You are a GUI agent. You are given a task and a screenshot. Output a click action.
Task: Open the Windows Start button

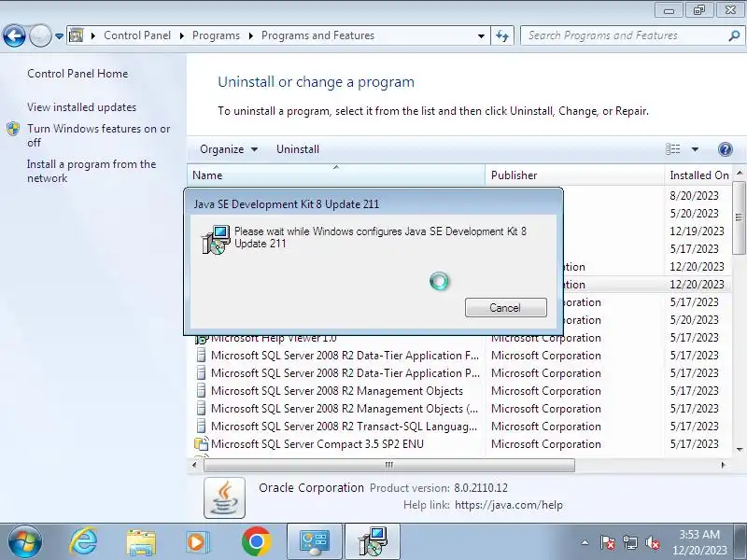(25, 542)
